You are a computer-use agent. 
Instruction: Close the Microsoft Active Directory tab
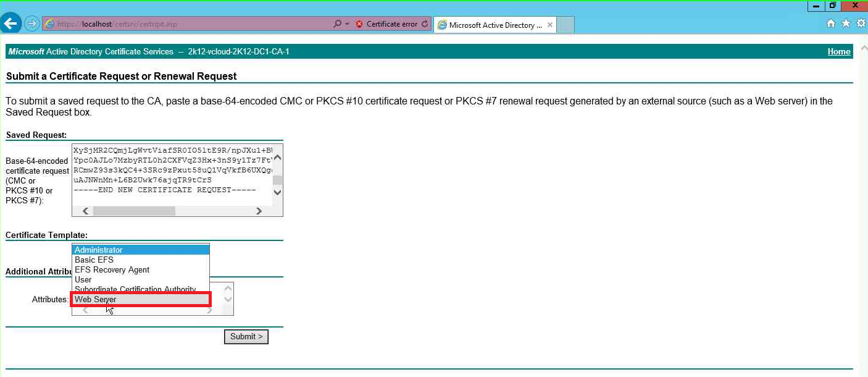(550, 25)
